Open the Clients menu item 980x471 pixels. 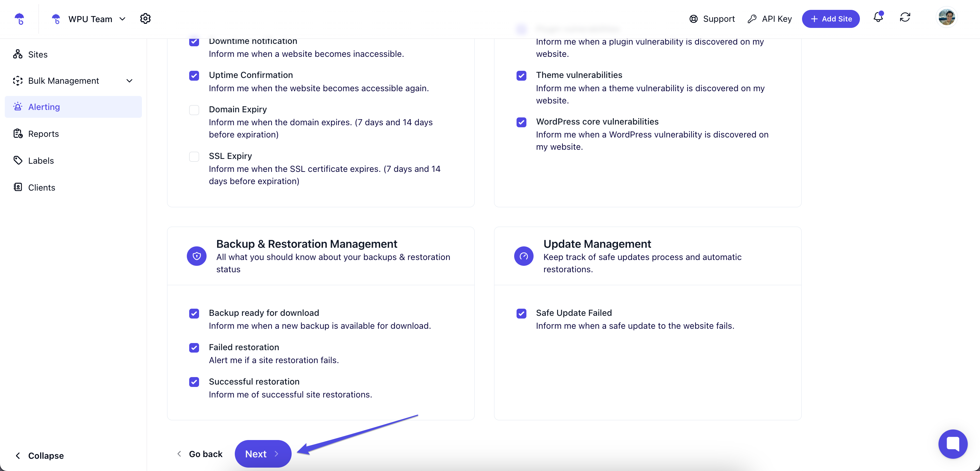click(x=73, y=187)
